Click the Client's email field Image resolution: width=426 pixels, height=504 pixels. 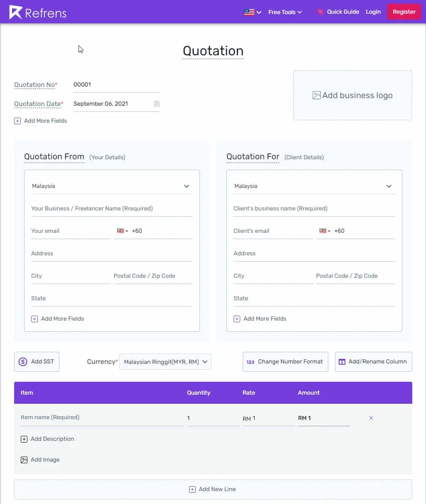(x=273, y=231)
